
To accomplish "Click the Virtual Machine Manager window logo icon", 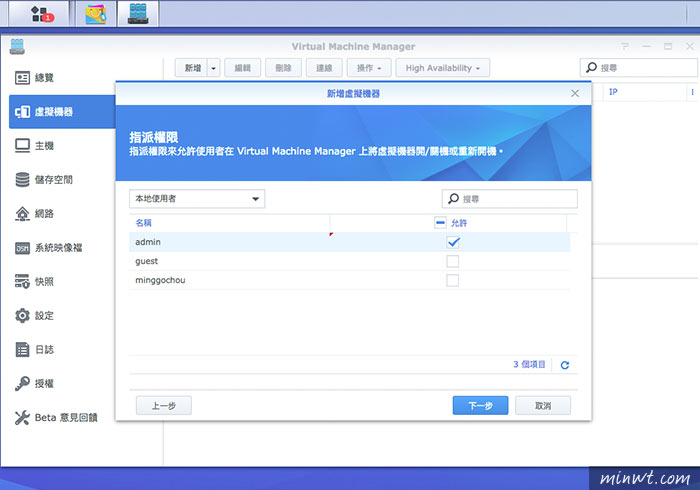I will (x=17, y=46).
